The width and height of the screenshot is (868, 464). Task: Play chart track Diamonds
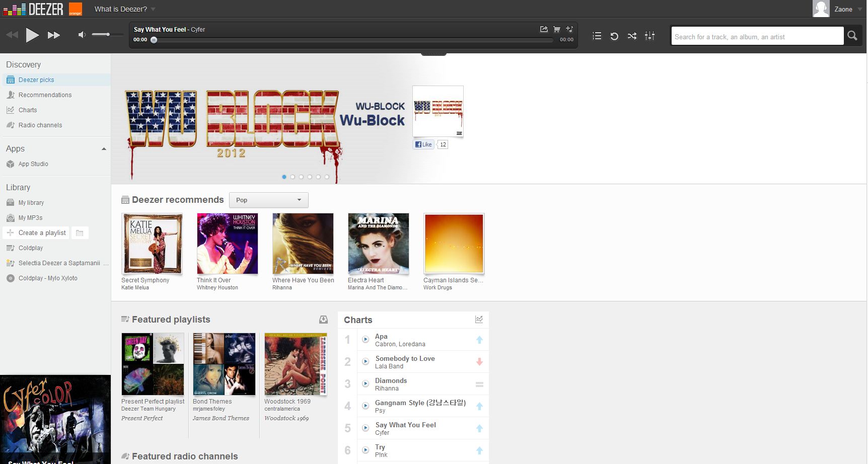(x=366, y=384)
